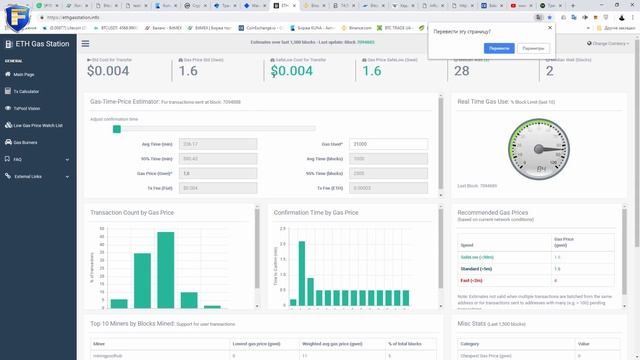The width and height of the screenshot is (640, 360).
Task: Close the active ETH Gas Station tab
Action: [x=294, y=6]
